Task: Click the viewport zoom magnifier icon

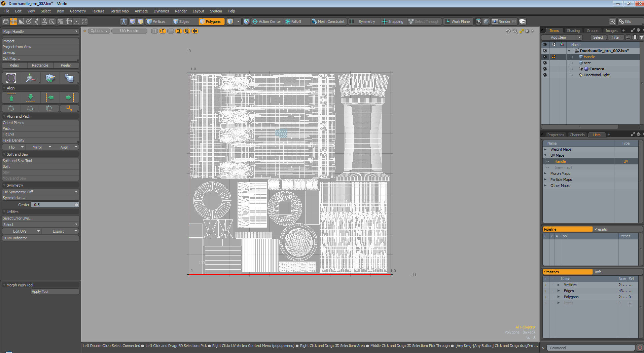Action: tap(515, 31)
